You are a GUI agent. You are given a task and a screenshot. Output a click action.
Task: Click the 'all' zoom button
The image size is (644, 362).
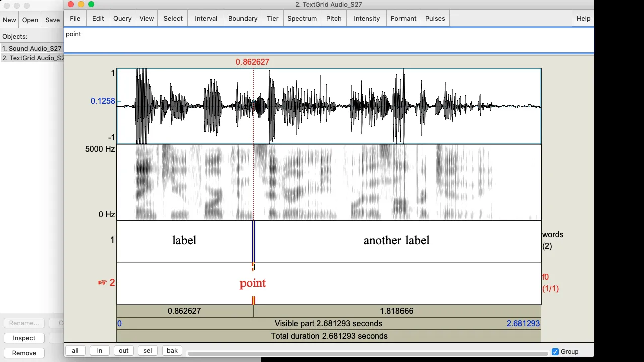[75, 350]
